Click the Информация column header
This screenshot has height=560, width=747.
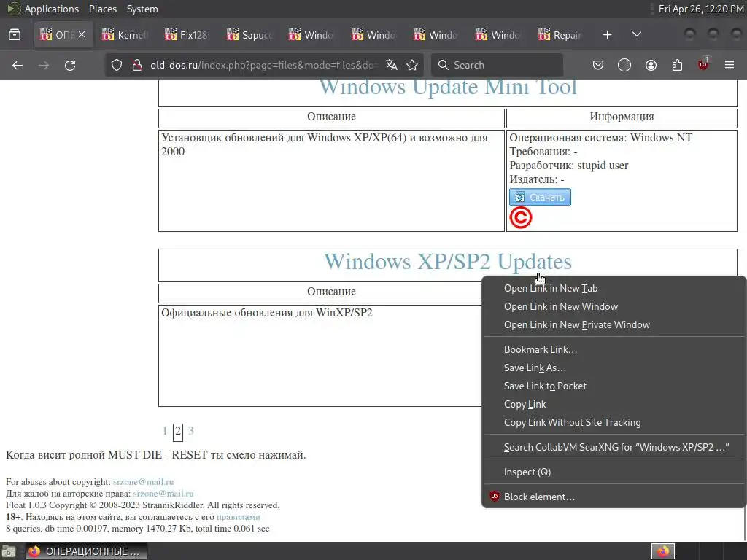pyautogui.click(x=622, y=117)
